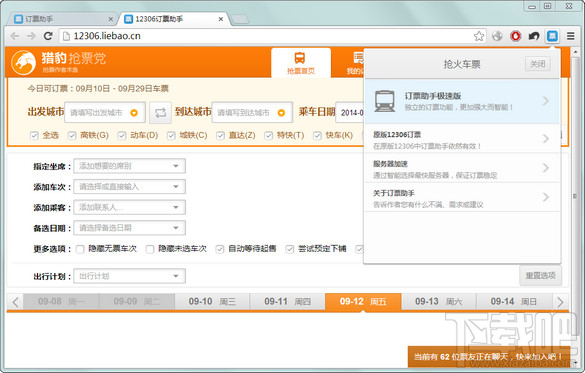Image resolution: width=585 pixels, height=373 pixels.
Task: Toggle the 高铁(G) checkbox
Action: pos(72,135)
